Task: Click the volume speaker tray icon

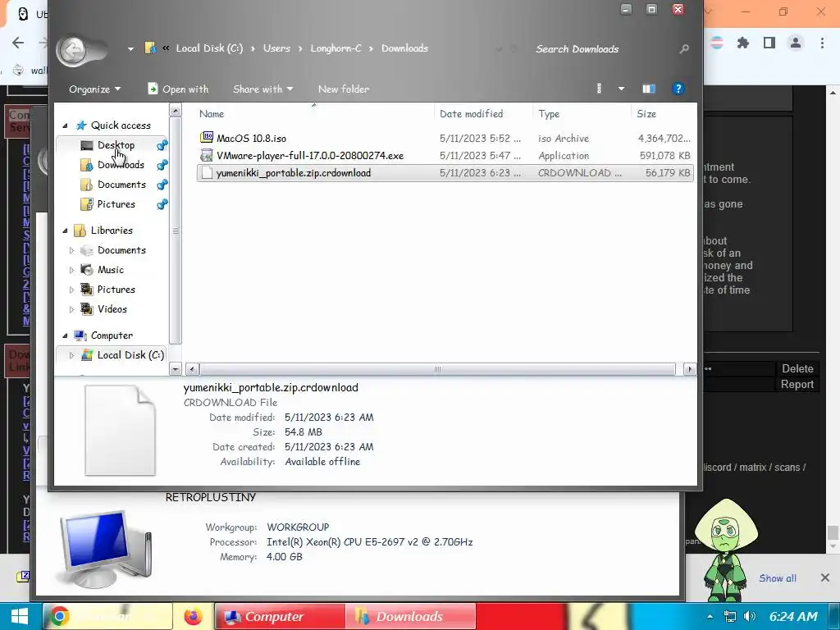Action: pos(750,617)
